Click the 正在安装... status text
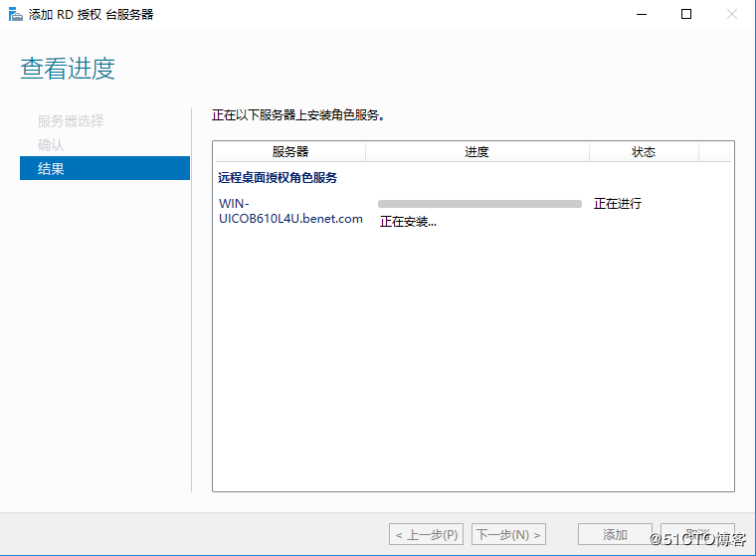This screenshot has height=556, width=756. point(408,222)
